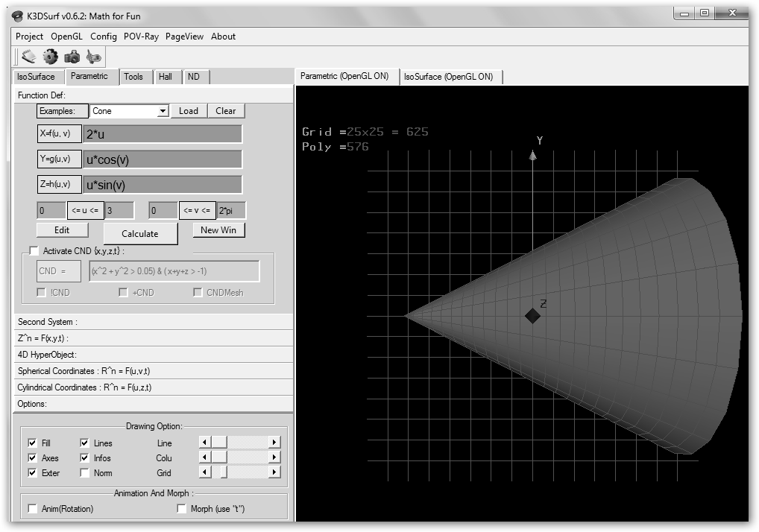Screen dimensions: 759x532
Task: Click the K3DSurf application icon in title bar
Action: (x=18, y=16)
